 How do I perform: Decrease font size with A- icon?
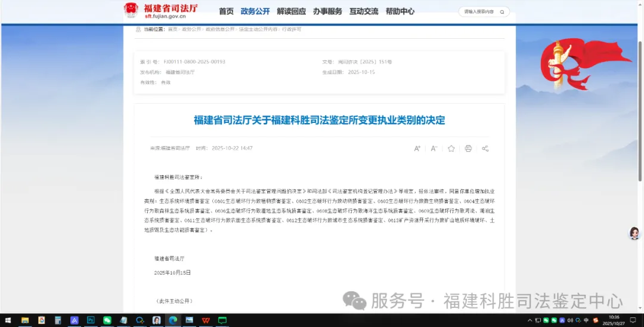(x=434, y=149)
